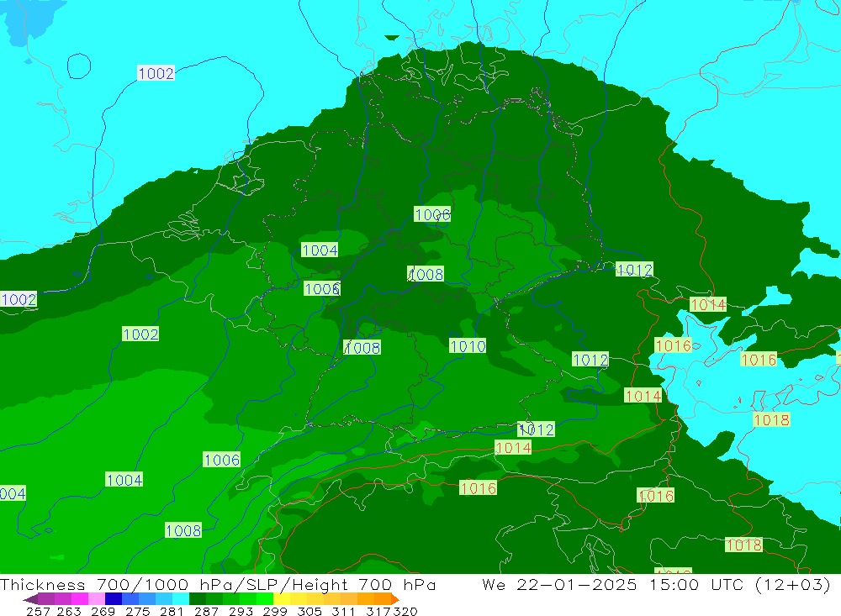Select the cyan legend swatch
841x616 pixels.
[x=181, y=599]
